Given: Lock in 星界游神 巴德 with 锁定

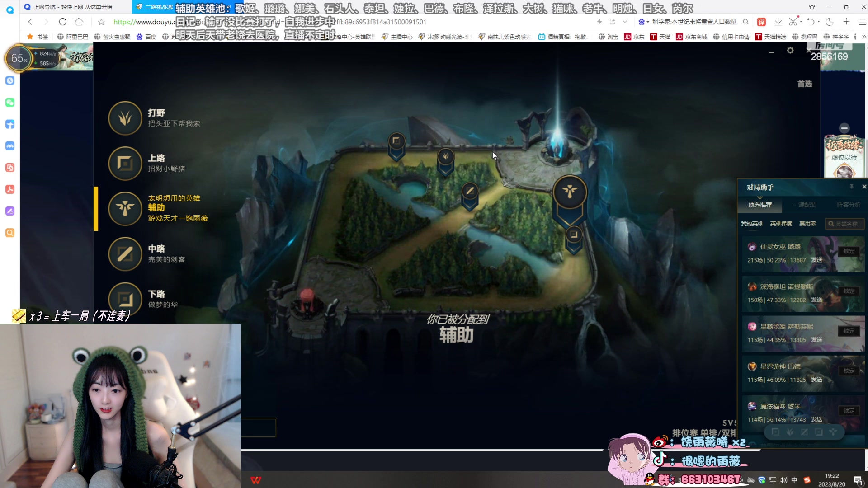Looking at the screenshot, I should click(849, 371).
